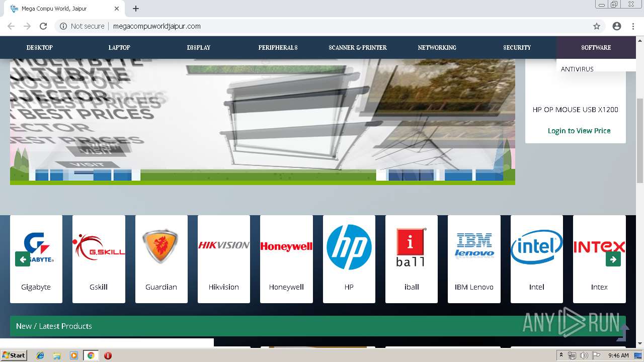Click the page vertical scrollbar thumb
This screenshot has height=362, width=644.
pos(640,141)
